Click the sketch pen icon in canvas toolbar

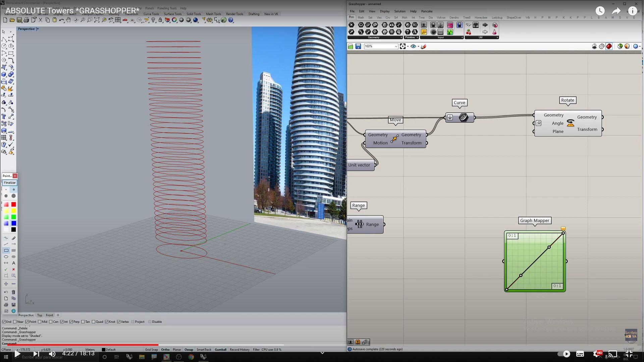coord(424,47)
